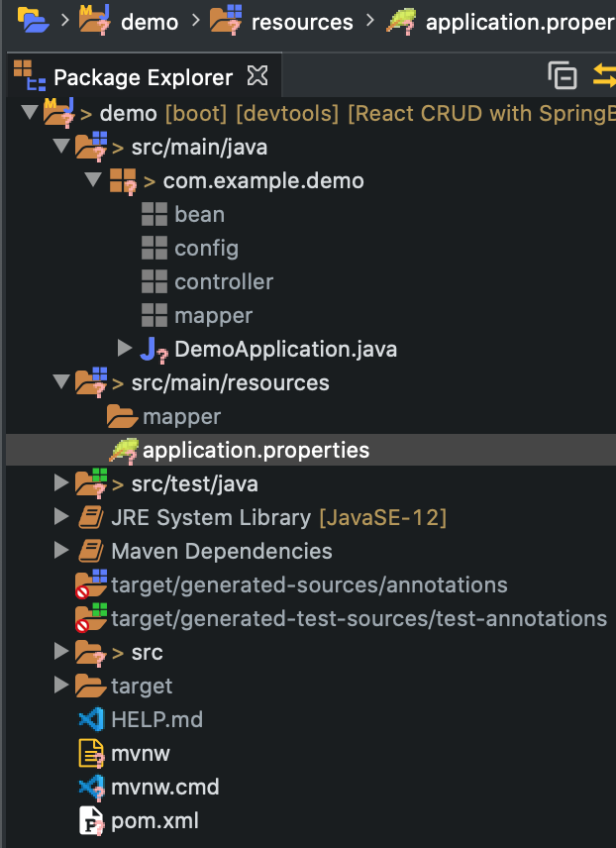Click the src/main/java folder icon
Viewport: 616px width, 848px height.
[x=91, y=147]
